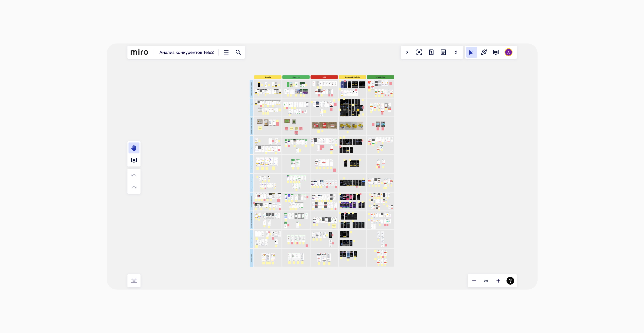Click board title Анализ конкурентов Tele2
Screen dimensions: 644x333
coord(186,52)
